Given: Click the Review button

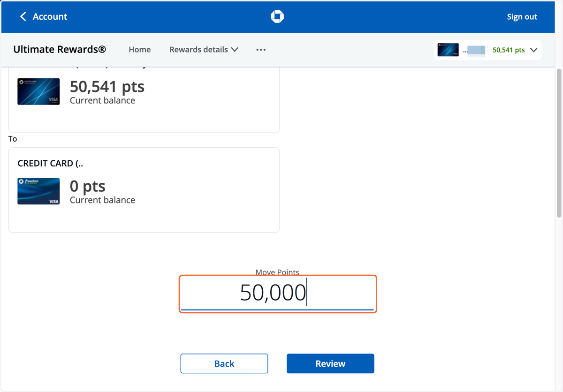Looking at the screenshot, I should click(x=330, y=363).
